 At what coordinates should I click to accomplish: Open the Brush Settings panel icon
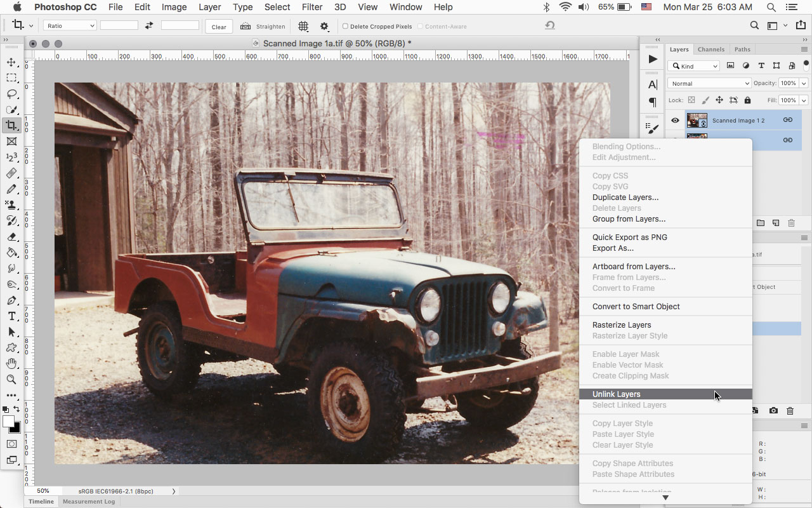pyautogui.click(x=653, y=128)
